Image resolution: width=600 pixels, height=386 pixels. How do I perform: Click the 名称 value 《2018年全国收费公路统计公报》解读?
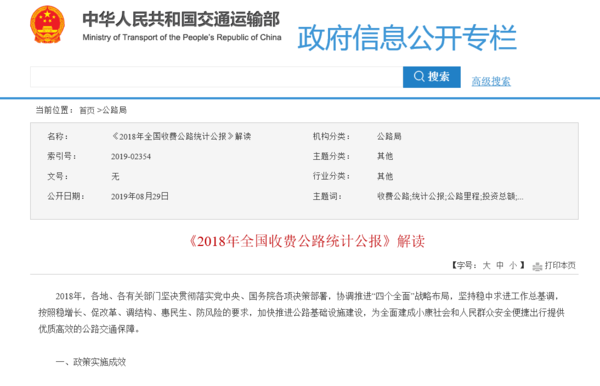click(x=181, y=136)
